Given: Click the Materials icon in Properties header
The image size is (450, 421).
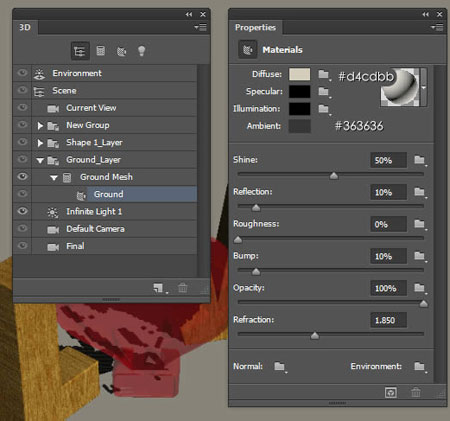Looking at the screenshot, I should tap(248, 50).
